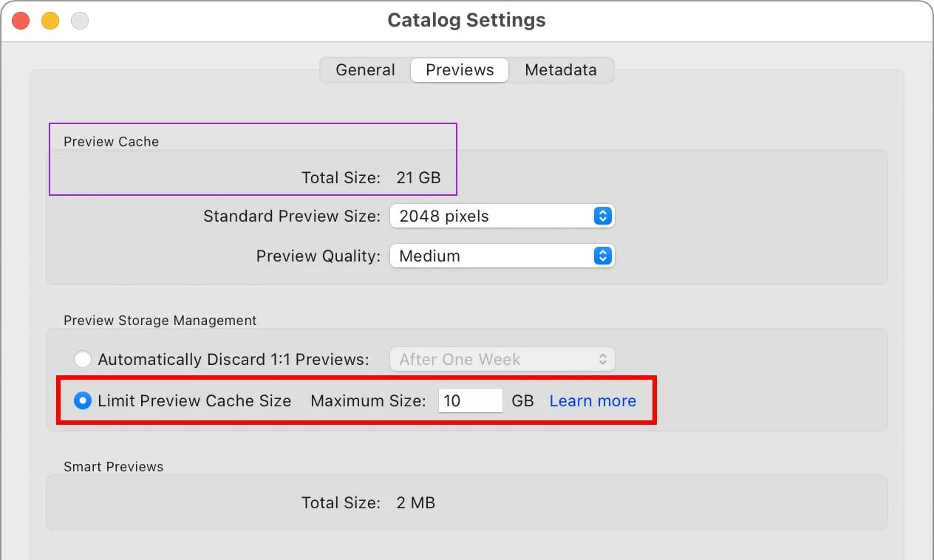Open the Metadata tab

click(x=561, y=70)
